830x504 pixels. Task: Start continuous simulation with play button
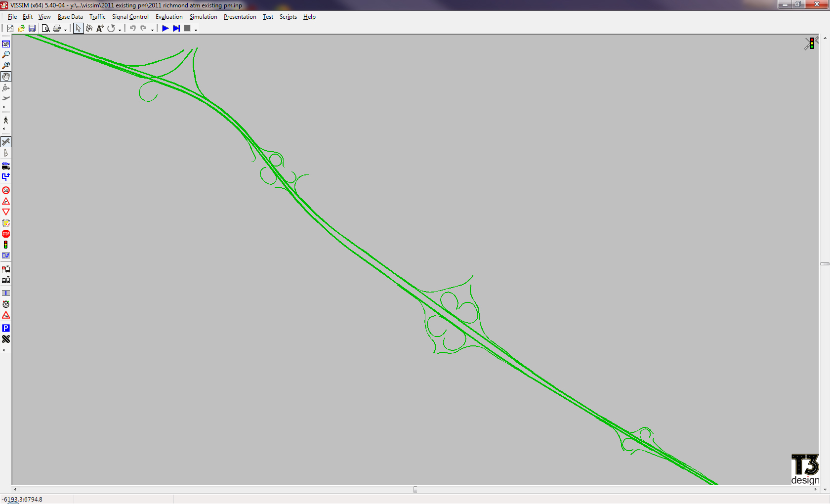[166, 29]
